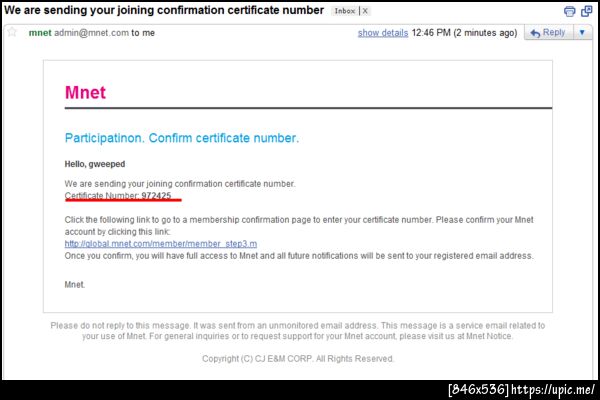Click the admin@mnet.com sender address

[x=91, y=33]
